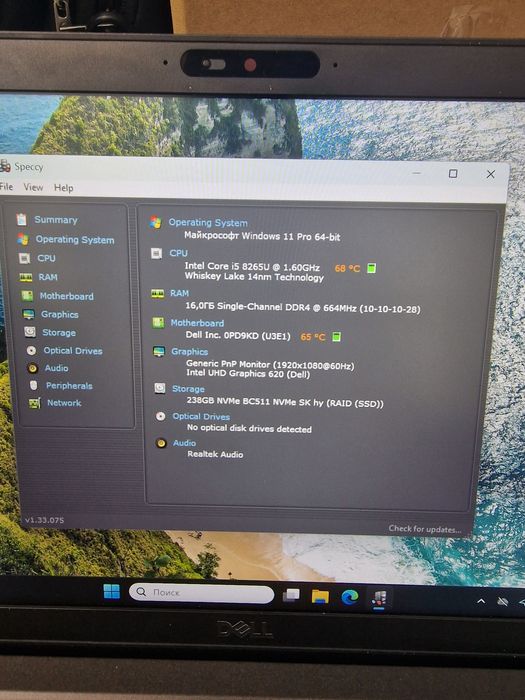Click version label v1.33.075

44,520
